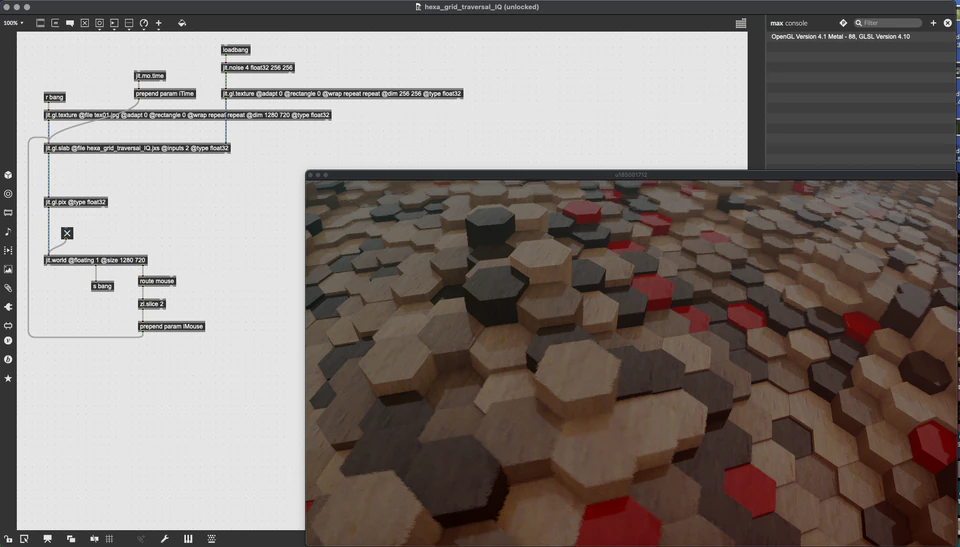The image size is (960, 547).
Task: Open the images browser sidebar icon
Action: tap(8, 269)
